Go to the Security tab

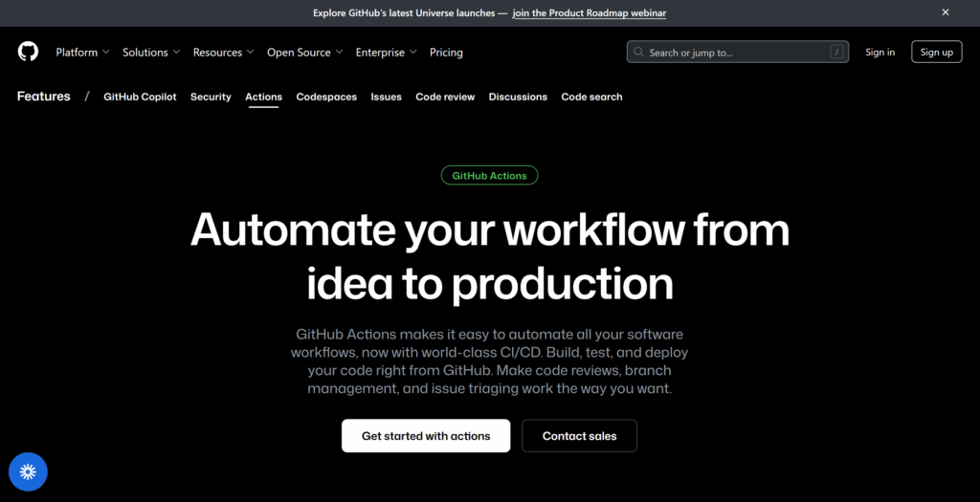[211, 97]
